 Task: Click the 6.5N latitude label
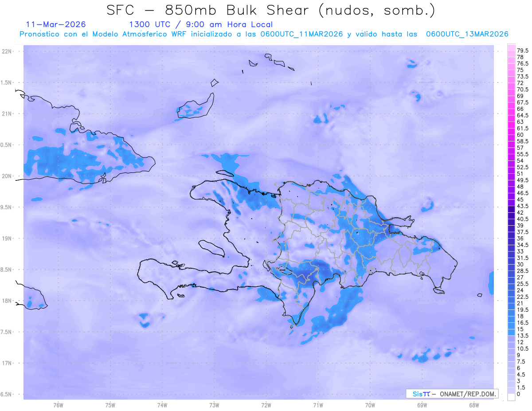[7, 394]
